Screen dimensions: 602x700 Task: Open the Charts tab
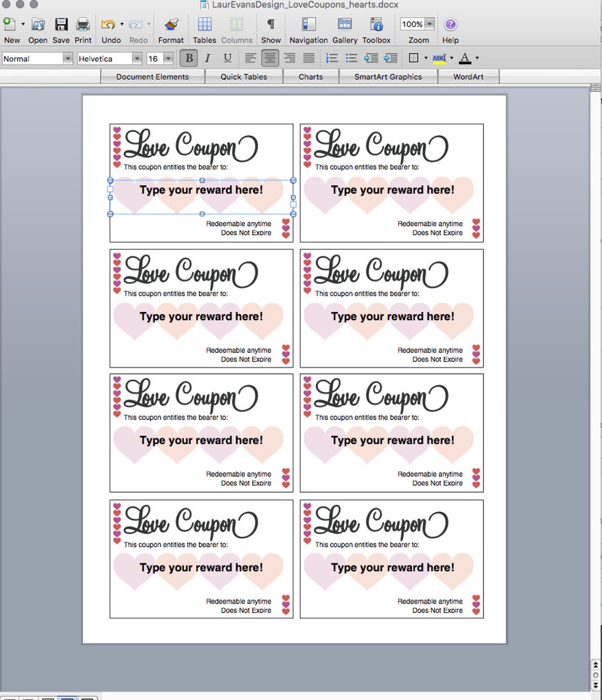point(311,77)
